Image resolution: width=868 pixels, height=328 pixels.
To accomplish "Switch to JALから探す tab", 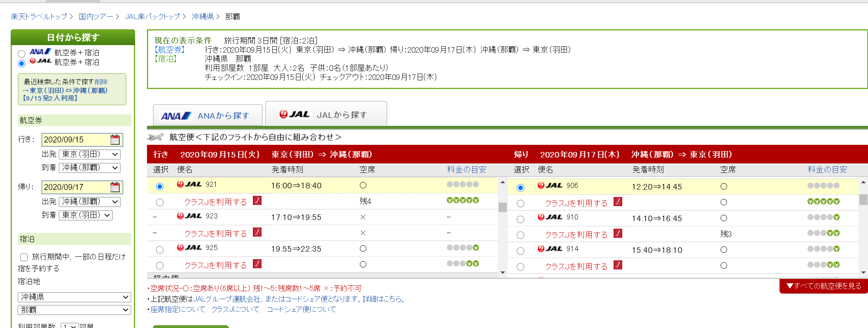I will (326, 114).
